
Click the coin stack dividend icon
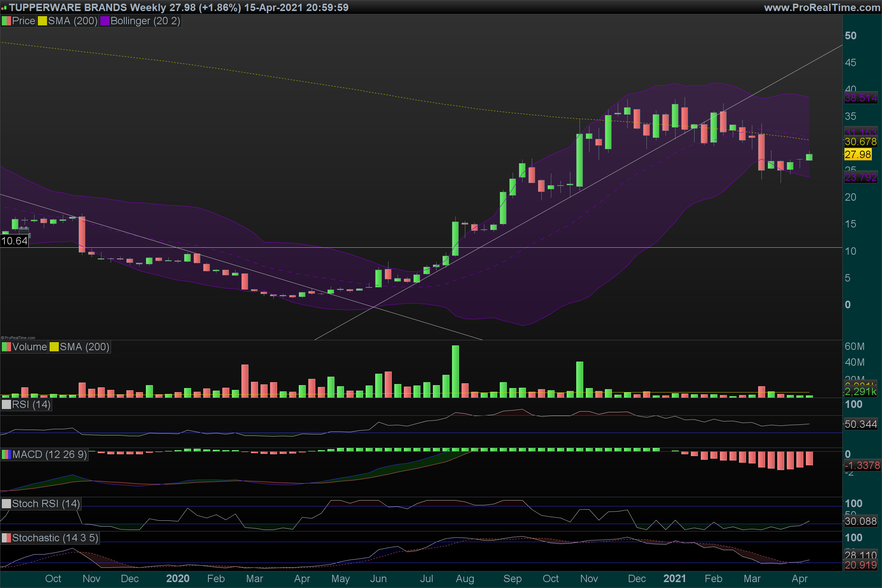click(x=29, y=236)
